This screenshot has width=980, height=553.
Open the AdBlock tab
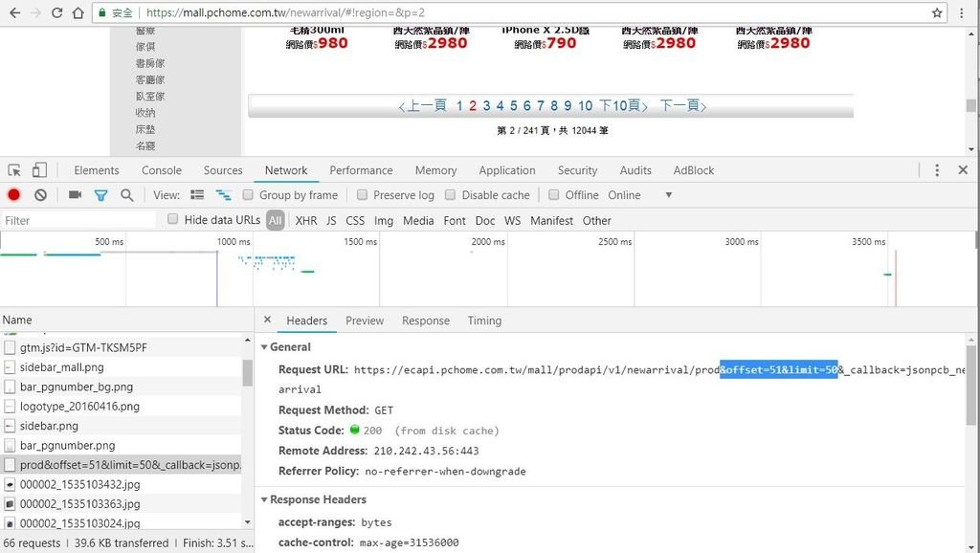point(693,170)
